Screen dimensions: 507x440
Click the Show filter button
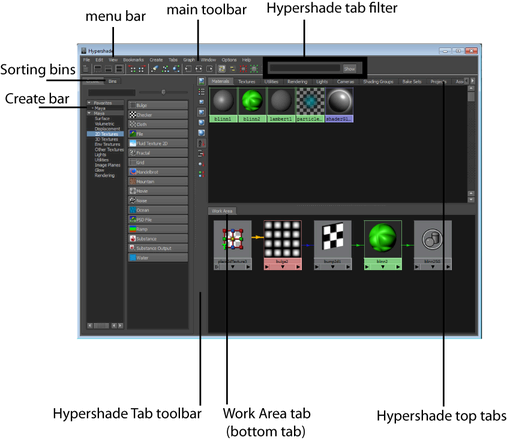(349, 69)
